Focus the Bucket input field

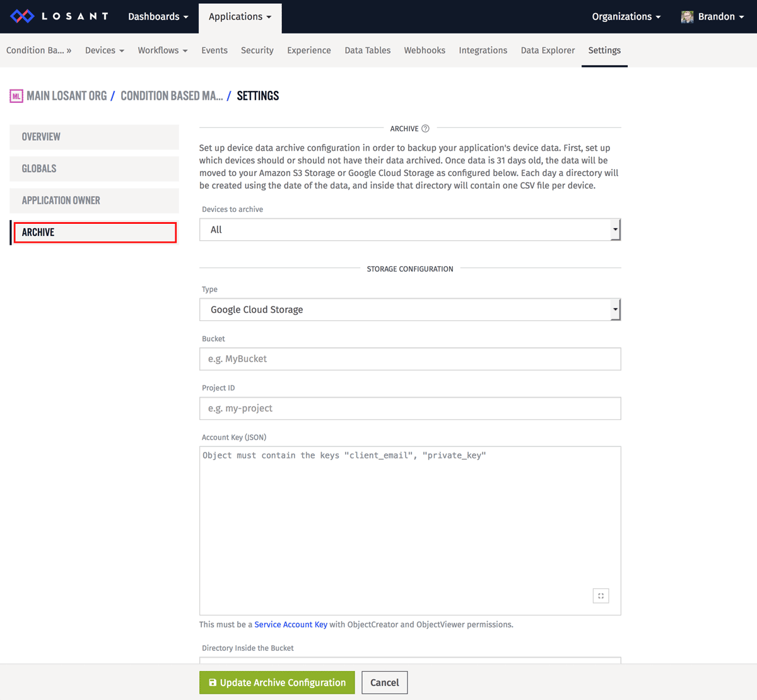click(410, 359)
